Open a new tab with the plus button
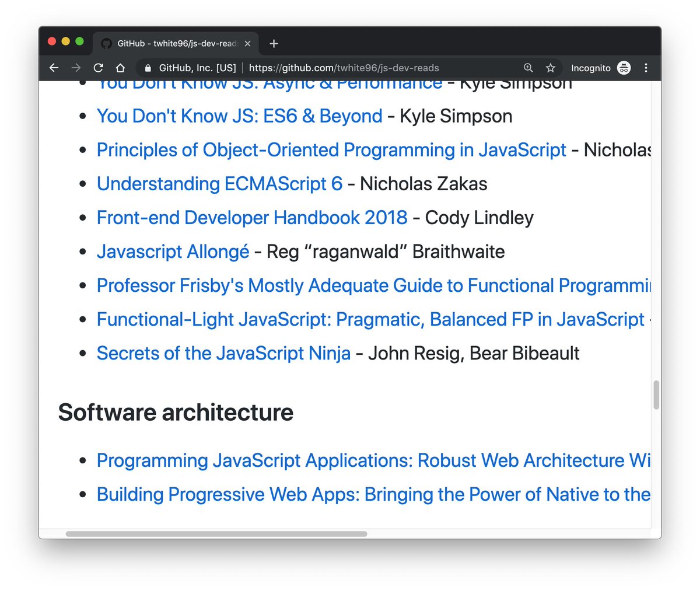The image size is (700, 590). tap(274, 43)
